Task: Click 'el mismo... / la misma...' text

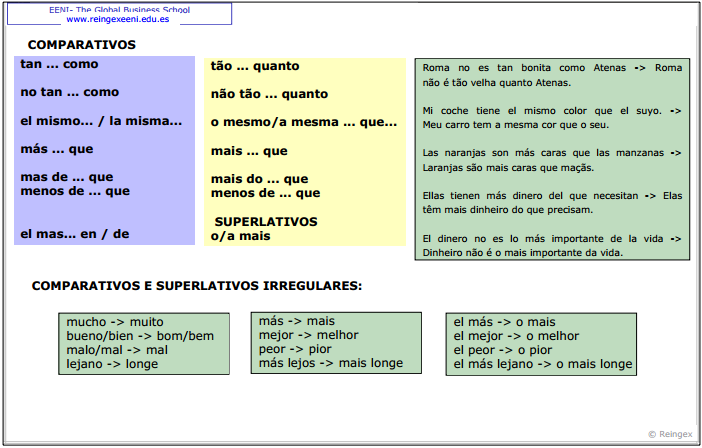Action: (101, 121)
